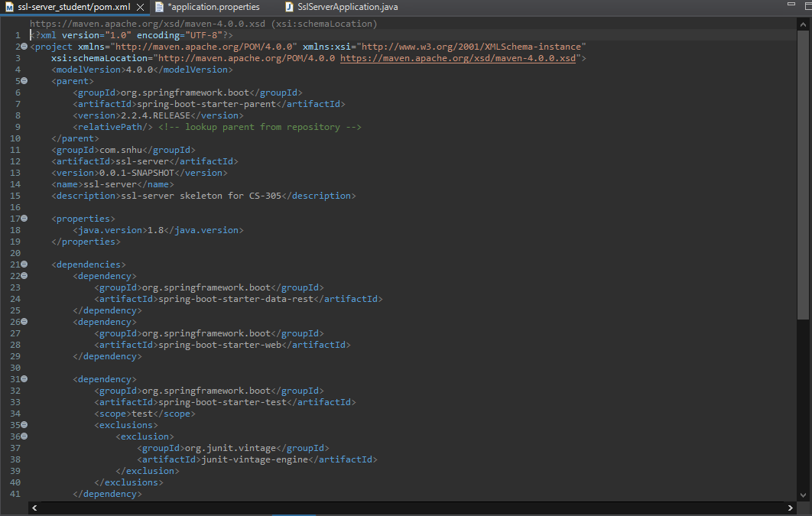
Task: Collapse the spring-boot-starter-data-rest dependency
Action: tap(24, 275)
